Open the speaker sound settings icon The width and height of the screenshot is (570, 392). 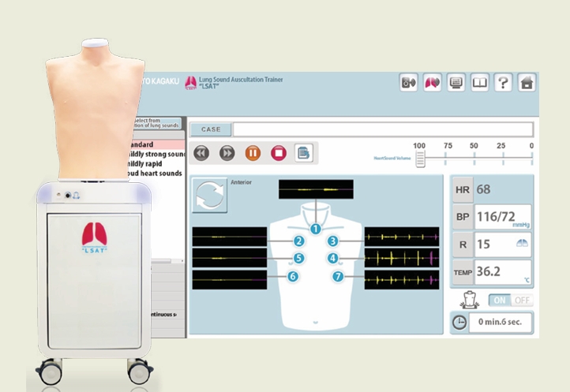[408, 83]
